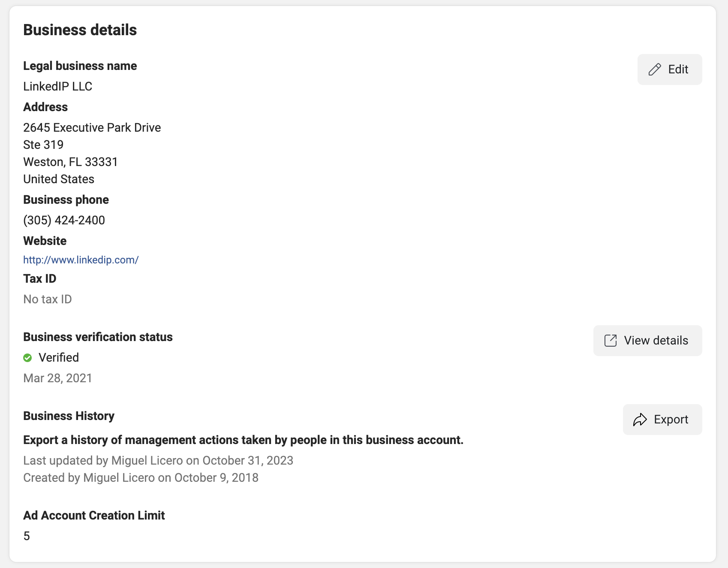728x568 pixels.
Task: Click the Ad Account Creation Limit value 5
Action: pos(27,536)
